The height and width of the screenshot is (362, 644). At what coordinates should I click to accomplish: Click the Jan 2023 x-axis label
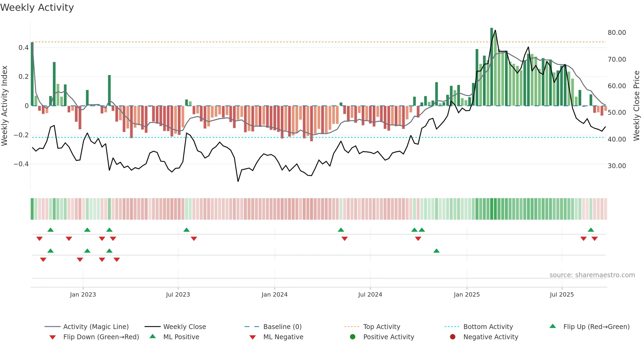(83, 294)
